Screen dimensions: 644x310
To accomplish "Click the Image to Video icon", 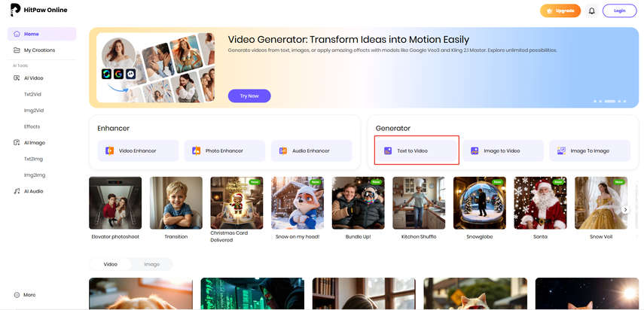I will (x=475, y=151).
